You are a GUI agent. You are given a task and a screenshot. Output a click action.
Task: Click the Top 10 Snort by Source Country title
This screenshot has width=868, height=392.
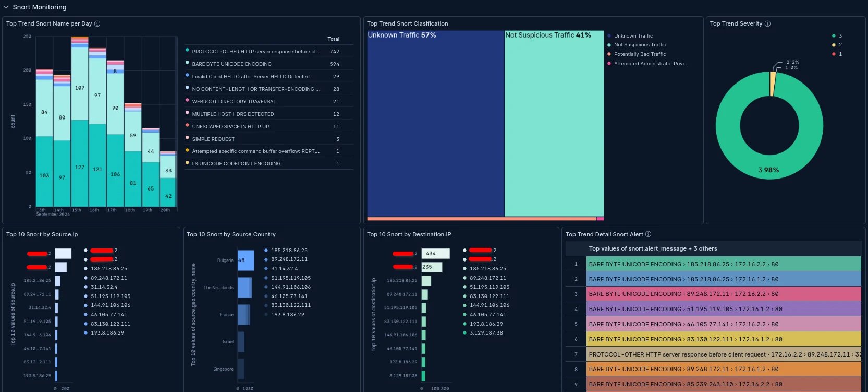pyautogui.click(x=231, y=234)
